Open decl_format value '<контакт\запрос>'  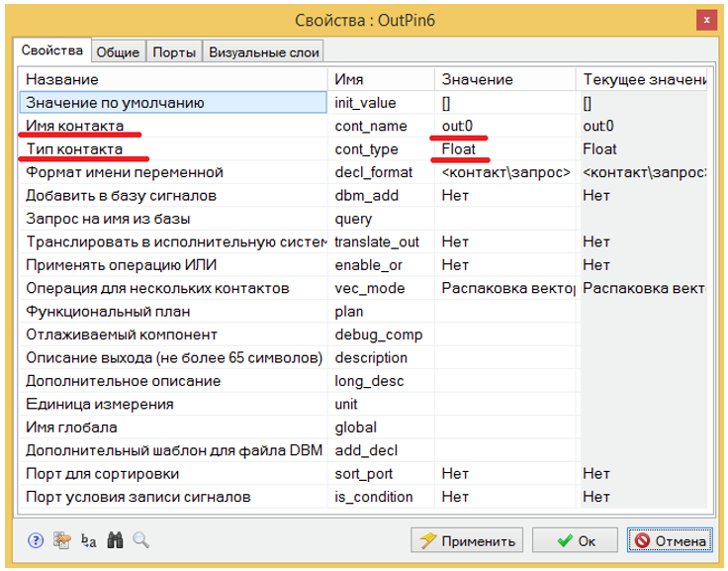pyautogui.click(x=505, y=172)
